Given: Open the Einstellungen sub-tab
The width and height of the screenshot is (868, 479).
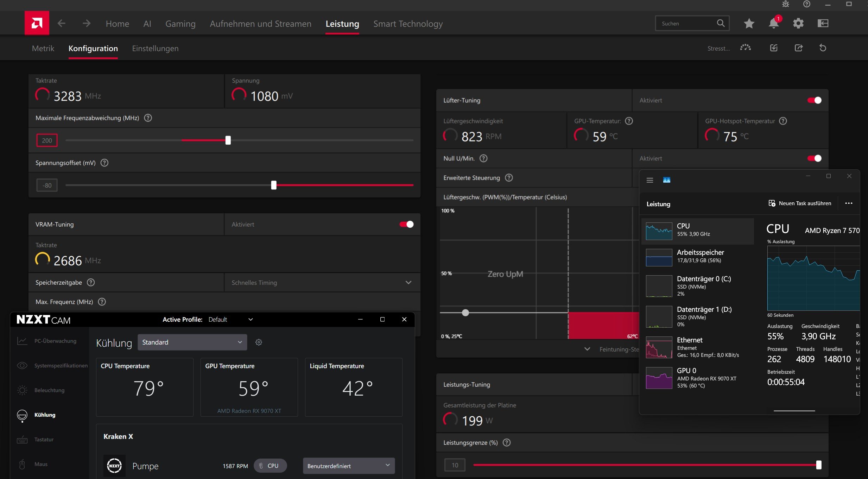Looking at the screenshot, I should [x=155, y=48].
